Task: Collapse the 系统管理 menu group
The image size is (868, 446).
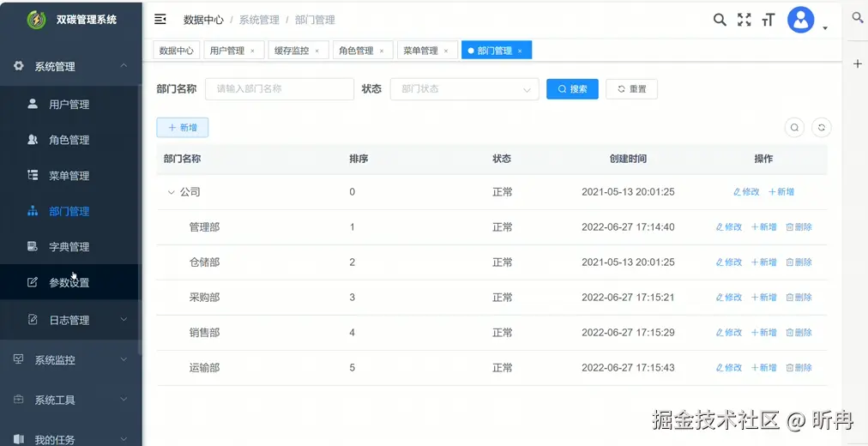Action: (x=71, y=66)
